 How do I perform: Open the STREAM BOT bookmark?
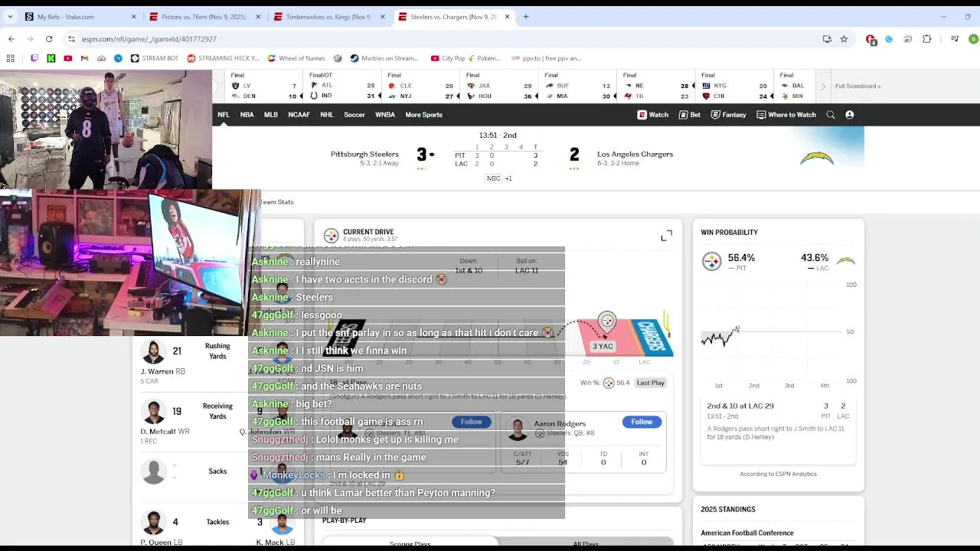click(155, 58)
